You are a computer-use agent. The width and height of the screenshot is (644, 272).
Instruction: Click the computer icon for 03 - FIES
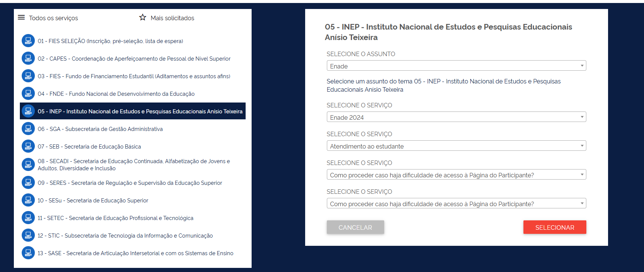pyautogui.click(x=28, y=76)
